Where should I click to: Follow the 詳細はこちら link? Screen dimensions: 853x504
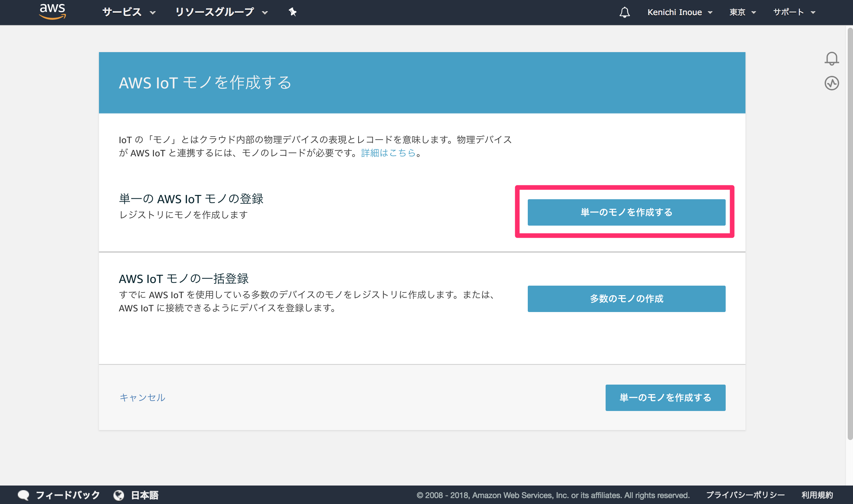(389, 153)
